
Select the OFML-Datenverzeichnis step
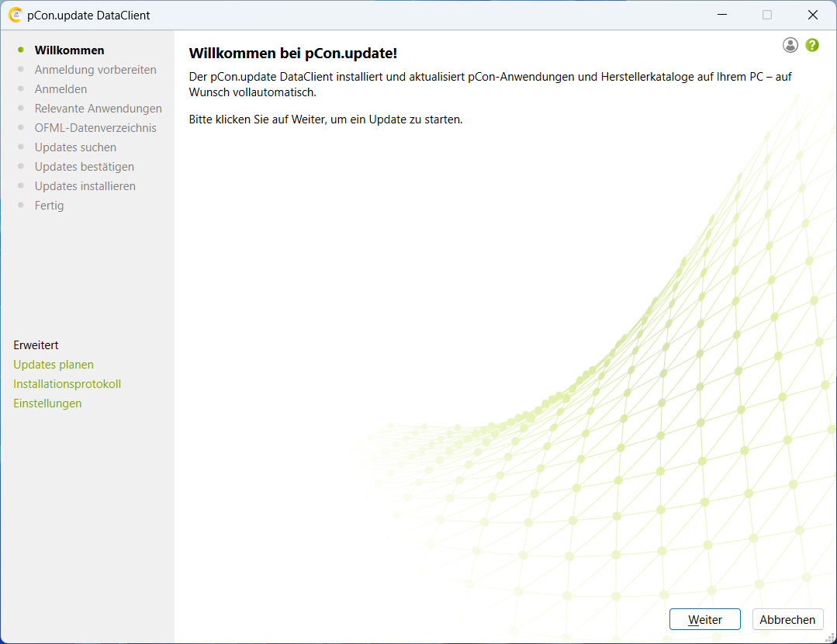(x=95, y=127)
